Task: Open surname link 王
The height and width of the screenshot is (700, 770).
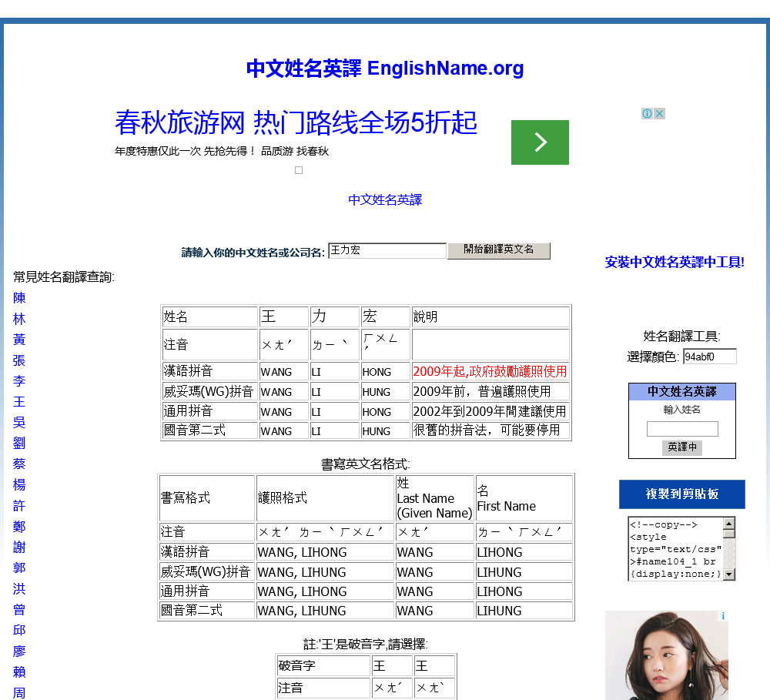Action: tap(19, 401)
